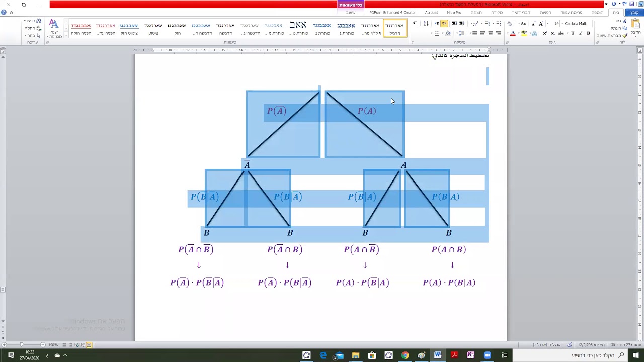Apply Italic formatting with the I icon
This screenshot has width=644, height=362.
point(581,33)
